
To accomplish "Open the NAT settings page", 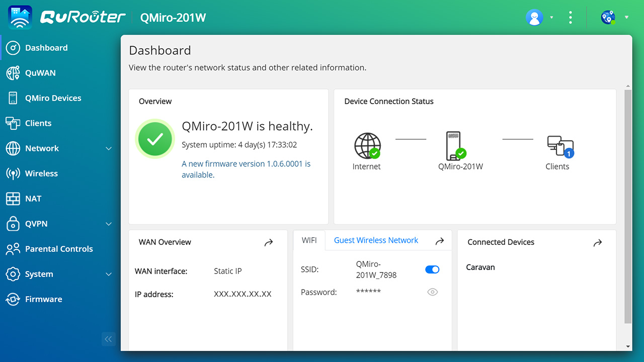I will (x=33, y=198).
